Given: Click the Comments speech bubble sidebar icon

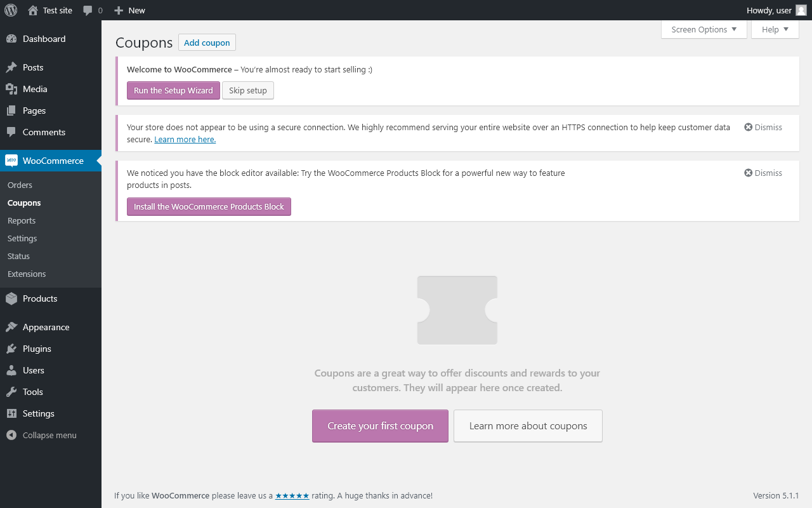Looking at the screenshot, I should coord(11,132).
